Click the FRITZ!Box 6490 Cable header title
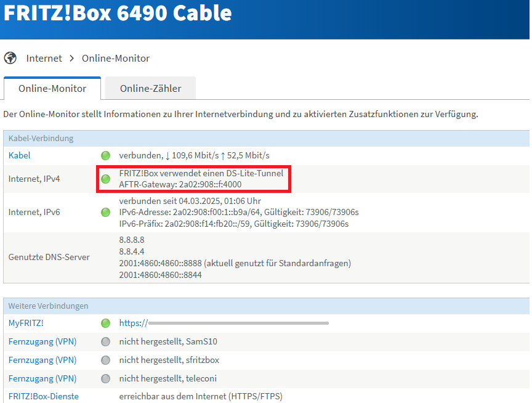532x403 pixels. click(x=118, y=13)
